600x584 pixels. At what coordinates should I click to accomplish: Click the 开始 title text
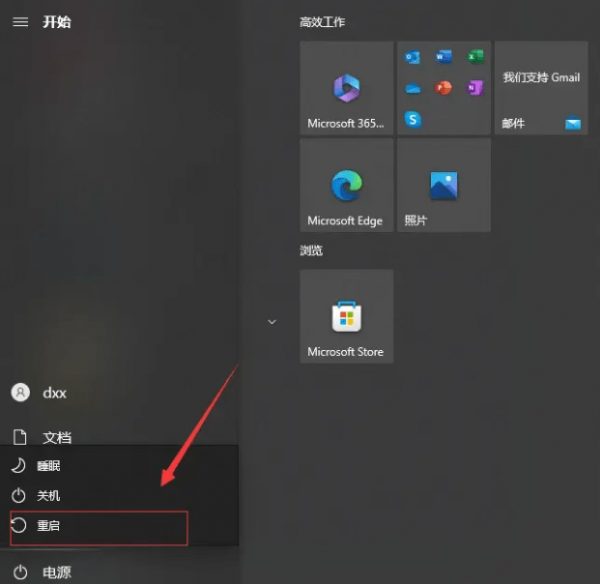[x=57, y=22]
